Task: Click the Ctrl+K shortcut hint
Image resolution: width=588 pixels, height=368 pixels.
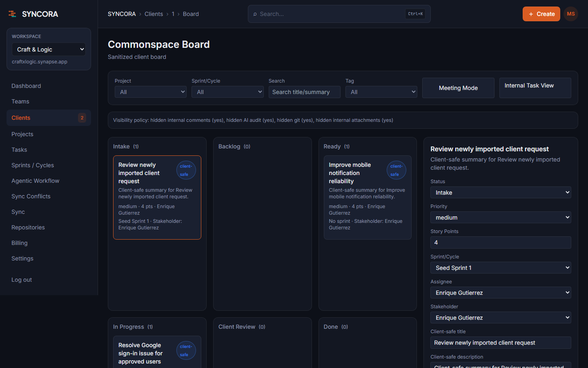Action: click(415, 14)
